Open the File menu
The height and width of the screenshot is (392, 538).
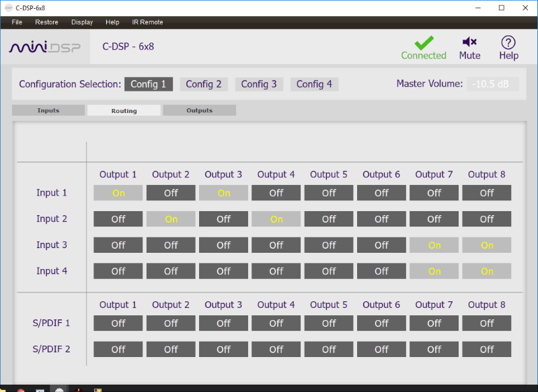(x=17, y=22)
